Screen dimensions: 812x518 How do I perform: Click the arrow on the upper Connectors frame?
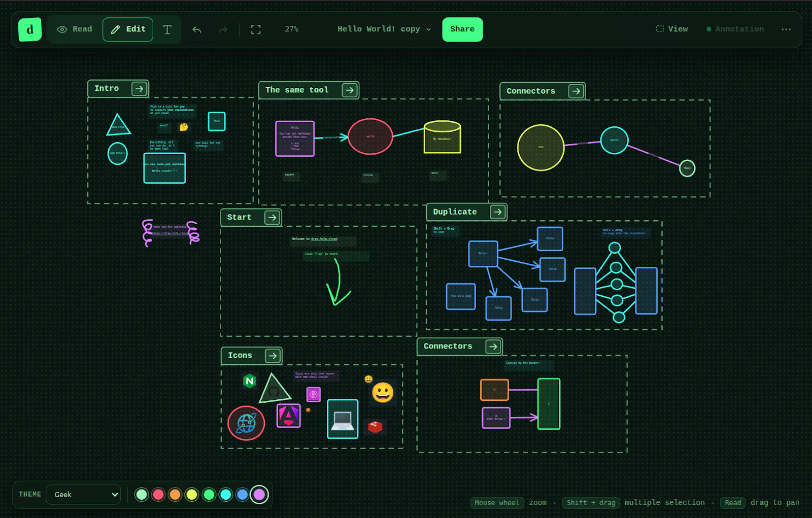(x=576, y=91)
